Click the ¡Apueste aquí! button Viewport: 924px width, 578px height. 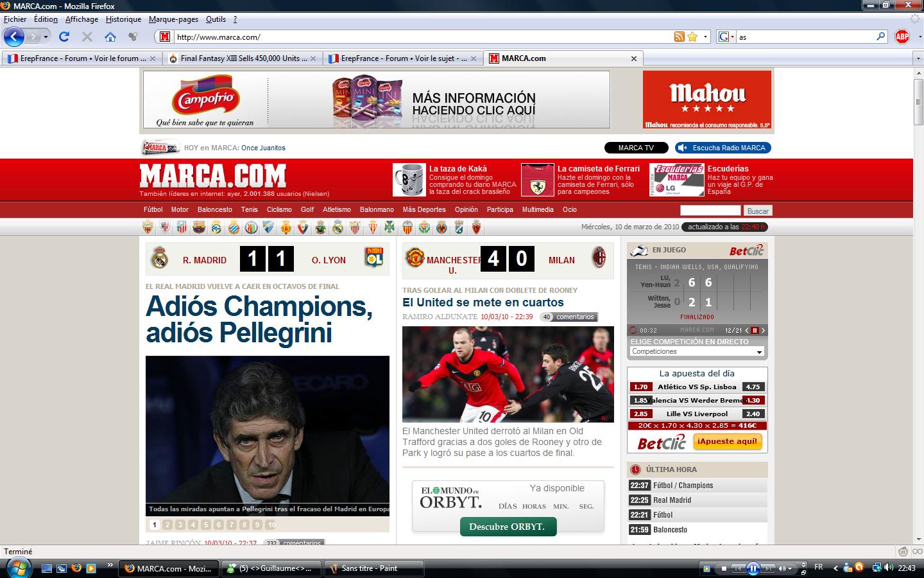tap(727, 441)
